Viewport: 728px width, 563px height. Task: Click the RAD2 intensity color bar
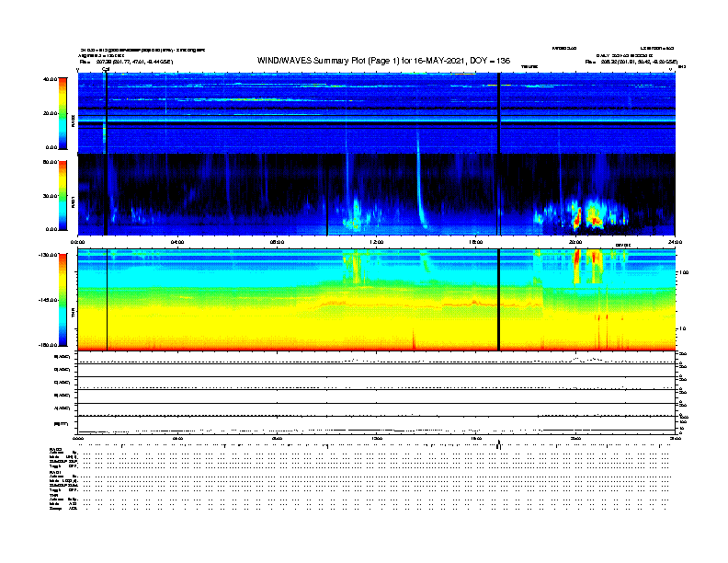coord(63,113)
